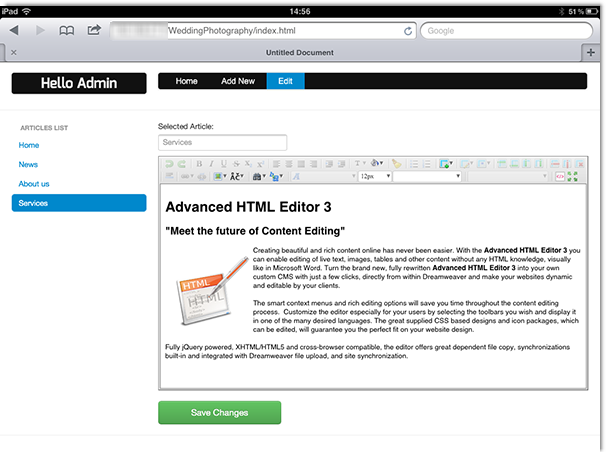Reload the page with refresh icon
Image resolution: width=606 pixels, height=452 pixels.
coord(408,31)
